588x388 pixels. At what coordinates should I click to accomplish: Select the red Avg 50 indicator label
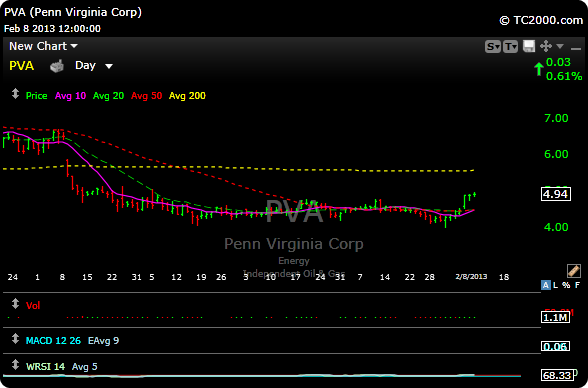pyautogui.click(x=147, y=96)
